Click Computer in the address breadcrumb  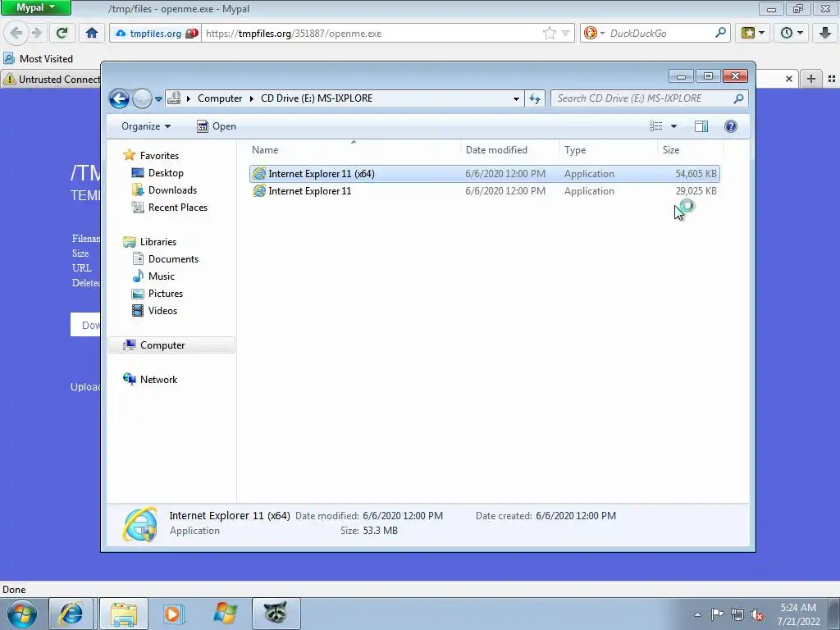[220, 98]
